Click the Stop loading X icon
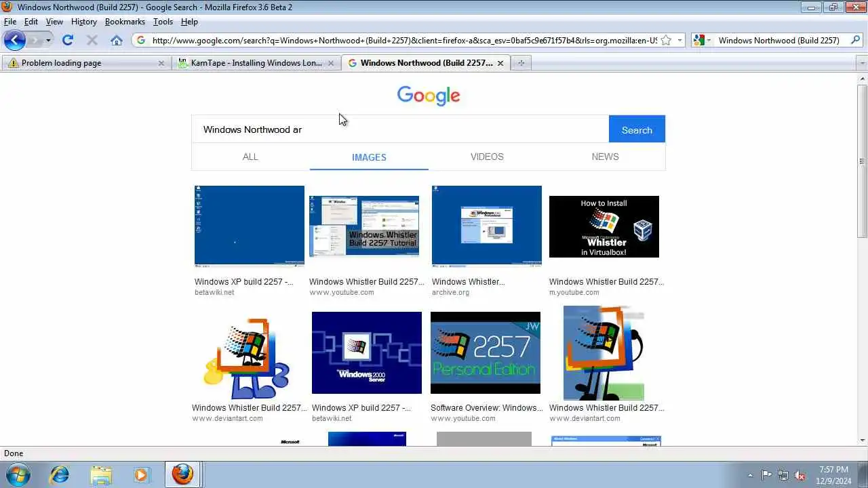The height and width of the screenshot is (488, 868). [x=92, y=40]
